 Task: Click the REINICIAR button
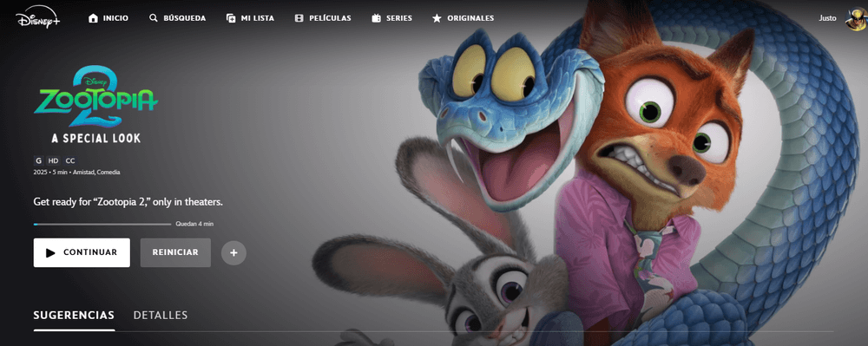click(x=175, y=252)
